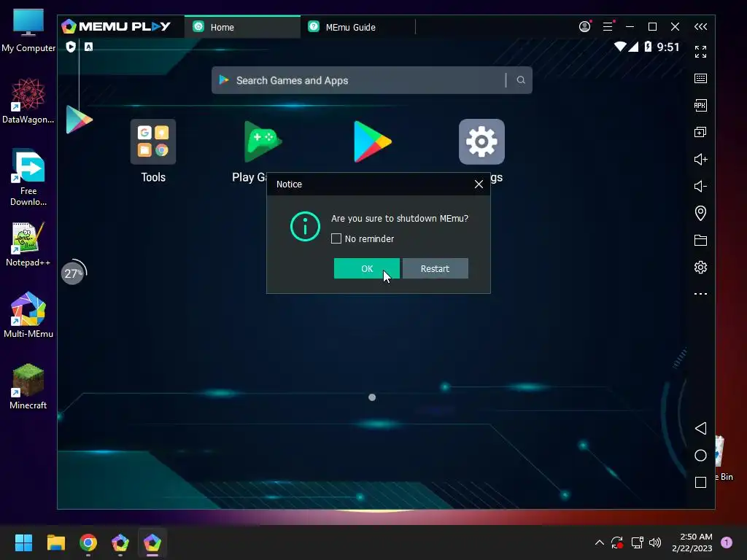
Task: Open the Android Settings gear app
Action: [481, 142]
